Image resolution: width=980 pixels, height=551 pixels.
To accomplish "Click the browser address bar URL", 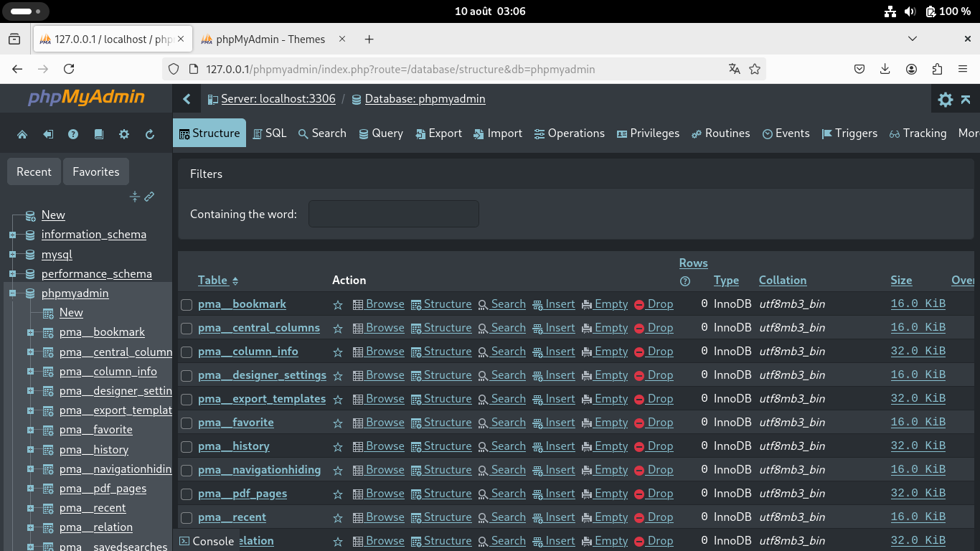I will tap(400, 70).
